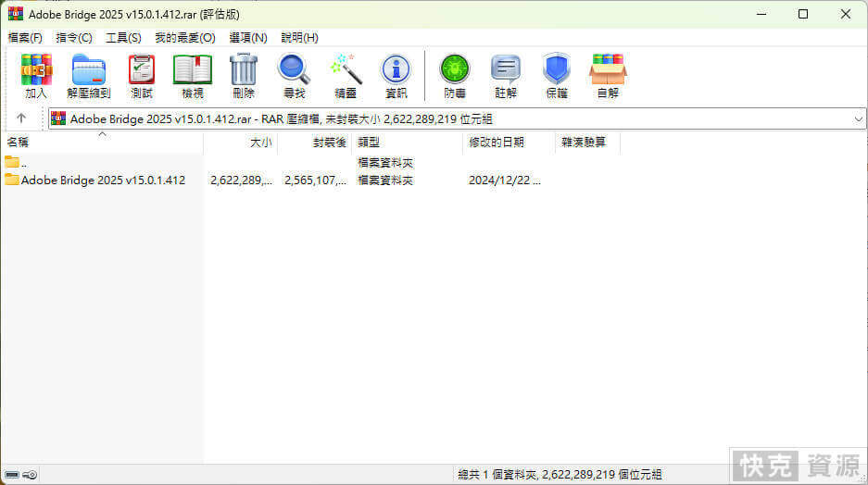Open the Find (尋找) magnifier tool
The height and width of the screenshot is (485, 868).
[x=294, y=76]
